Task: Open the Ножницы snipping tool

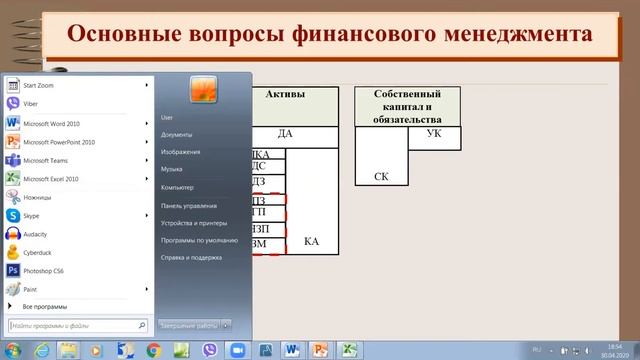Action: click(x=78, y=197)
